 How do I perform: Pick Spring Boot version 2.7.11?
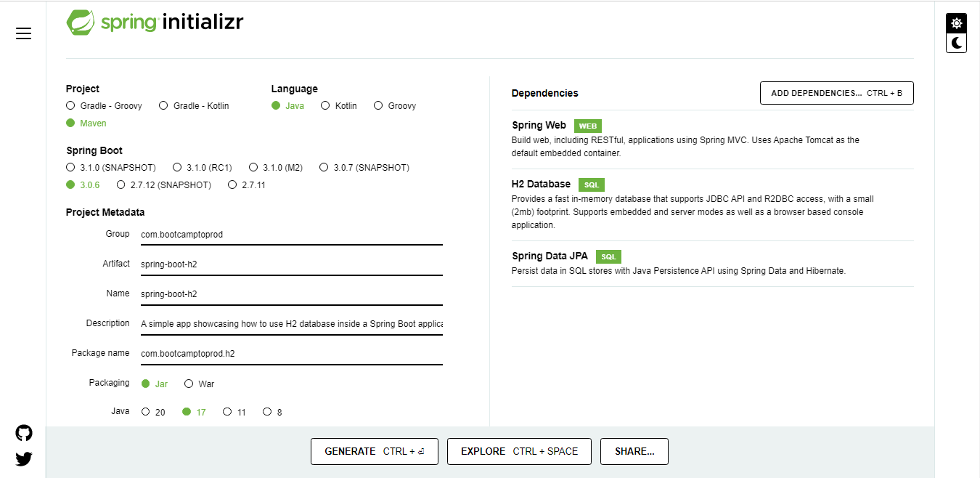tap(231, 185)
